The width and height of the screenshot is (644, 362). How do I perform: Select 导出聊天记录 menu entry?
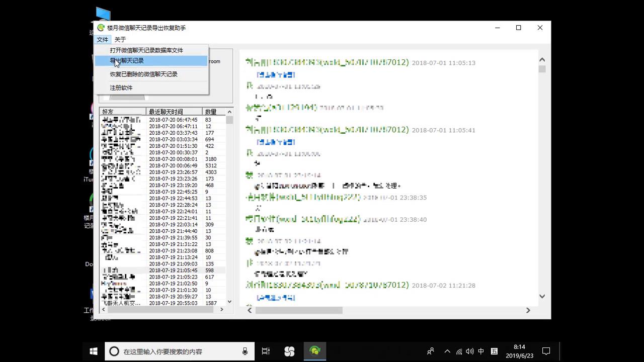151,61
